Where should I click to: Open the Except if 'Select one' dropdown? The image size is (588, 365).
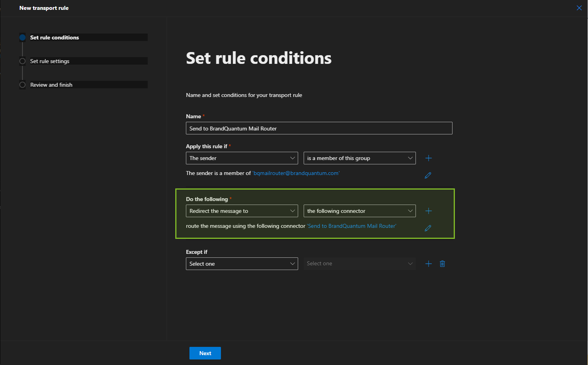pos(242,264)
